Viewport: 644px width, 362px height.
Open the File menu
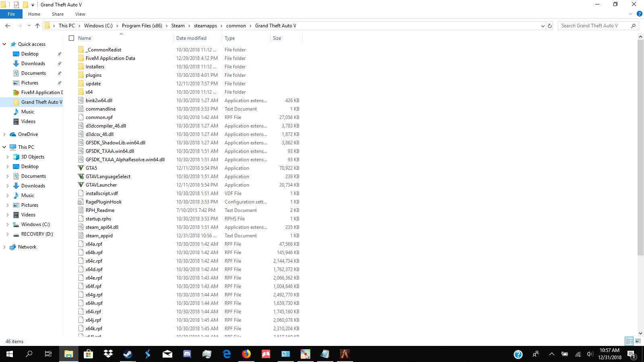[11, 14]
